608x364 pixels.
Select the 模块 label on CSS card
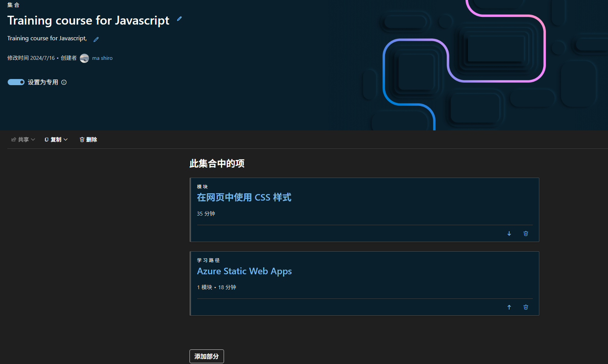click(x=202, y=187)
